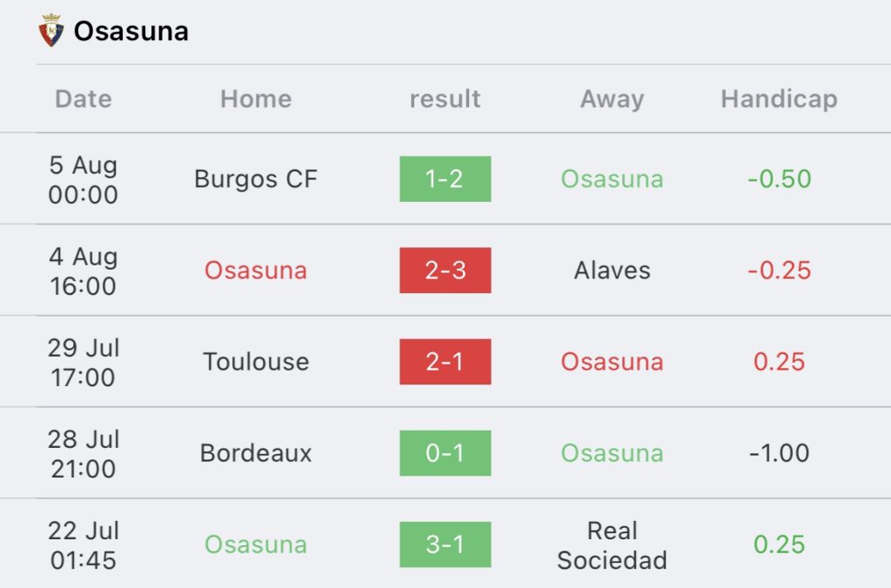Click the result column header

click(x=445, y=99)
